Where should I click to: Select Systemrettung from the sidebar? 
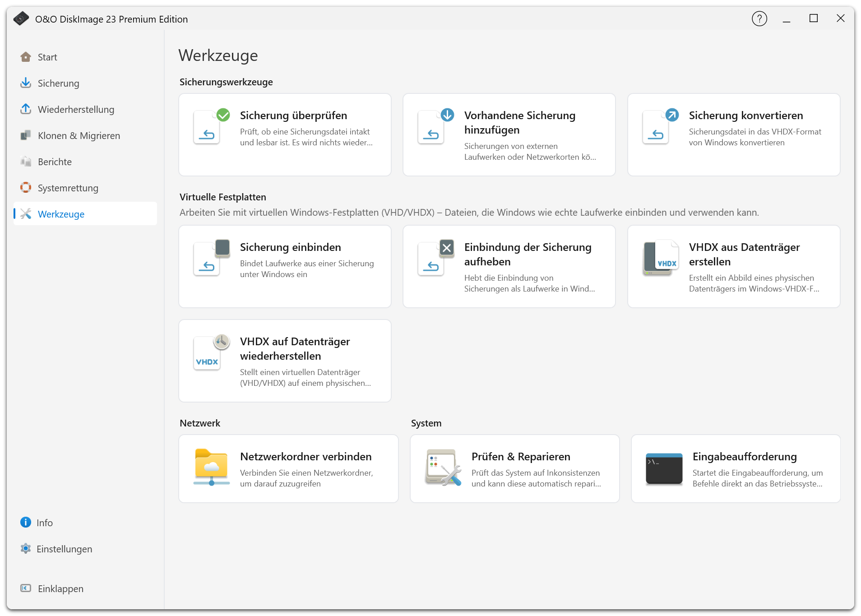point(85,188)
